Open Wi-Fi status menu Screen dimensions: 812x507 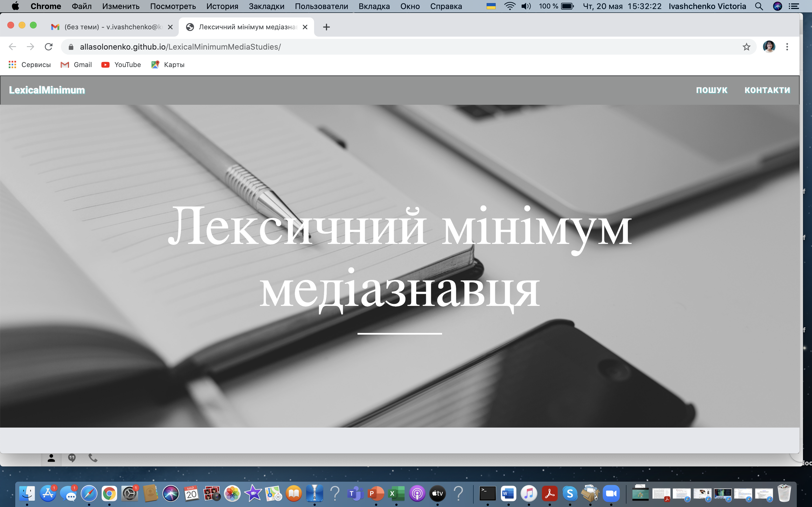509,6
